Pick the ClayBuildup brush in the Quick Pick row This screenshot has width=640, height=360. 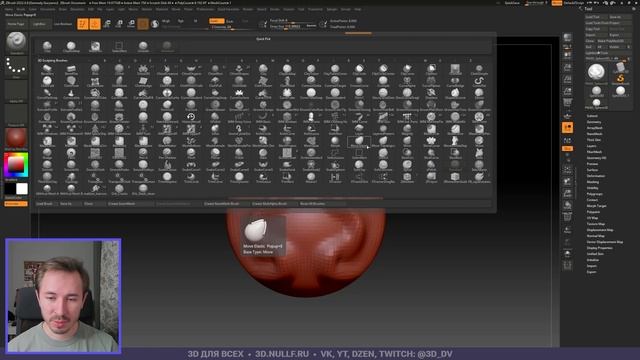71,47
